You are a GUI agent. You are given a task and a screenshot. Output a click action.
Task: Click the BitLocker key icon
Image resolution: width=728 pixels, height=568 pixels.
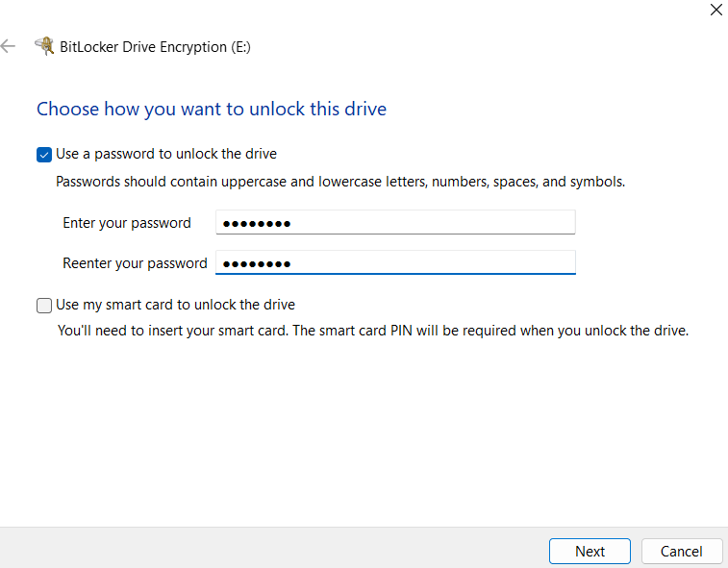click(44, 46)
